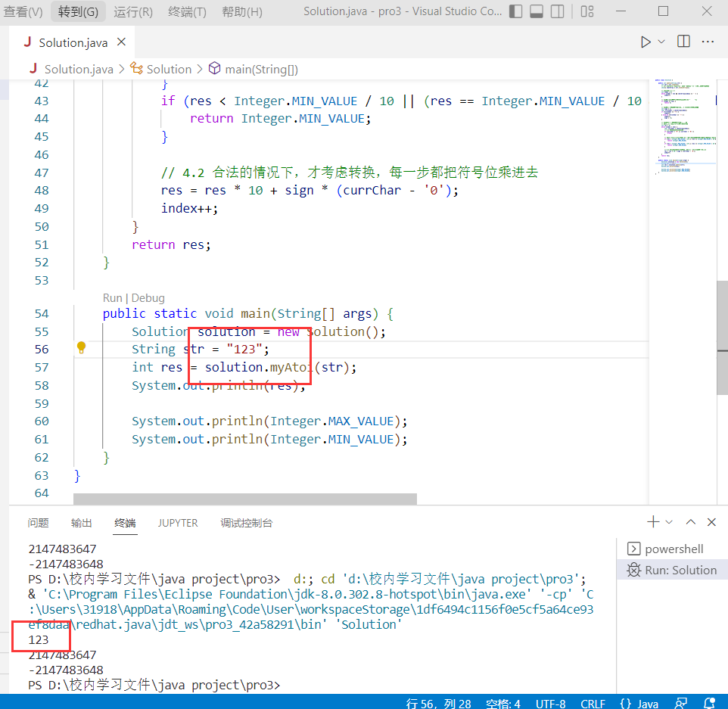This screenshot has height=709, width=728.
Task: Click the Run CodeLens above main
Action: (112, 298)
